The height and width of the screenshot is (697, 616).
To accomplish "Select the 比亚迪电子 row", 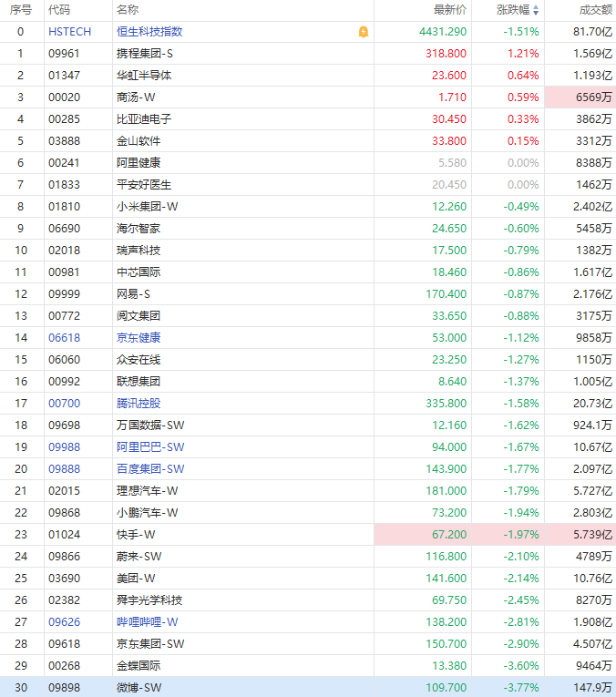I will tap(308, 119).
